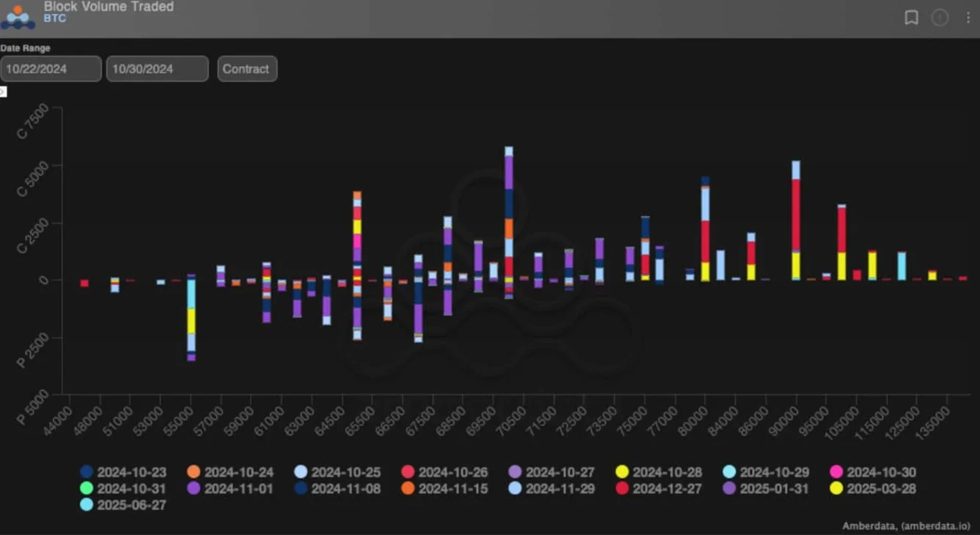
Task: Hide the 2024-10-28 expiry series
Action: coord(659,472)
